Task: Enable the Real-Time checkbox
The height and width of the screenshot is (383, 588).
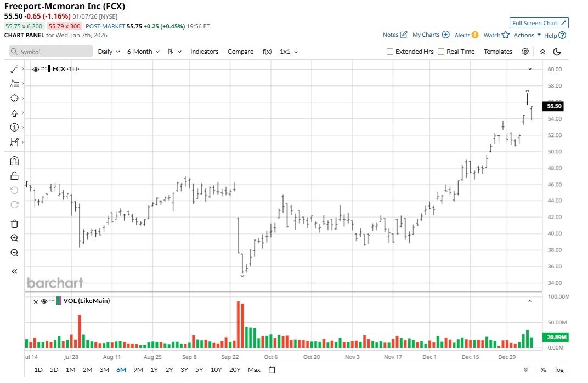Action: tap(441, 52)
